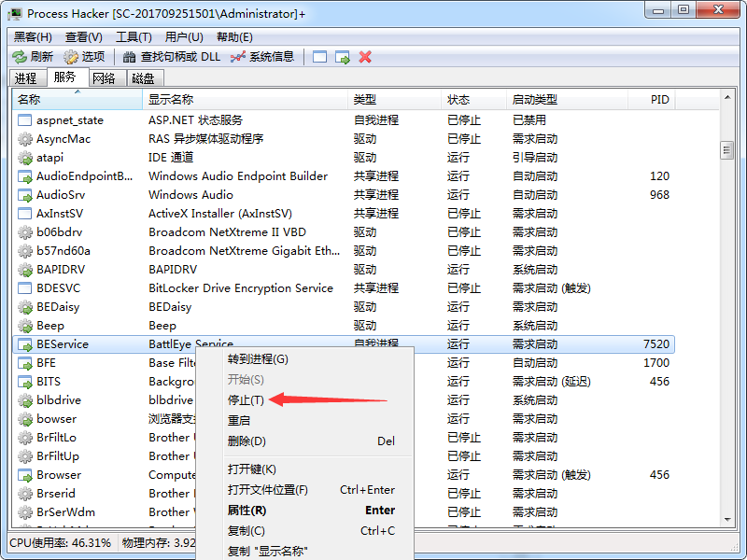This screenshot has width=747, height=560.
Task: Select 重启 from the context menu
Action: coord(239,421)
